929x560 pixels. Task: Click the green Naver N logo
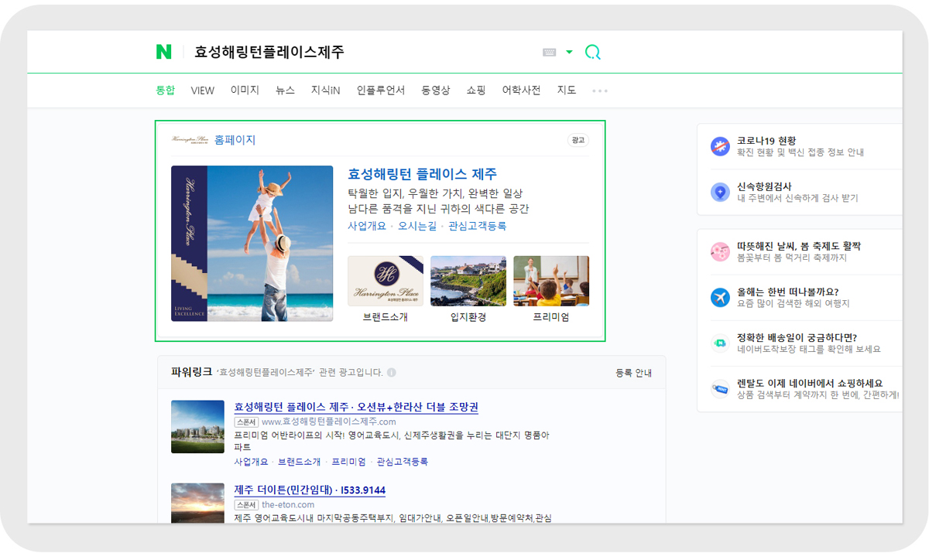(x=163, y=52)
